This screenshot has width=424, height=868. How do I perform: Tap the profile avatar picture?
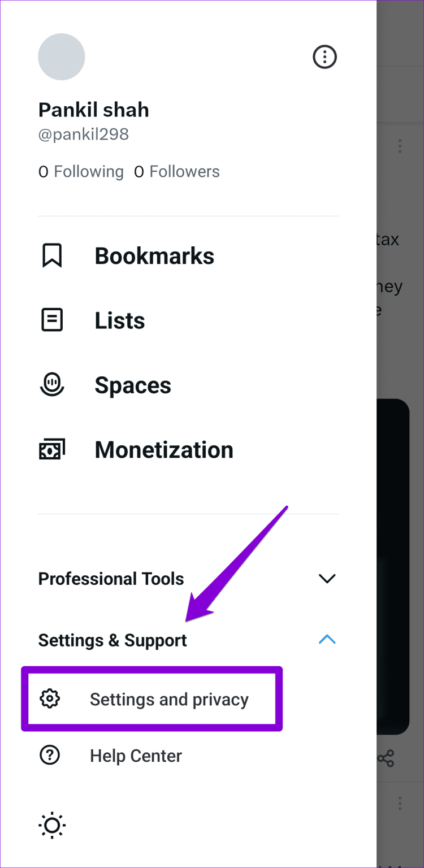[x=61, y=57]
